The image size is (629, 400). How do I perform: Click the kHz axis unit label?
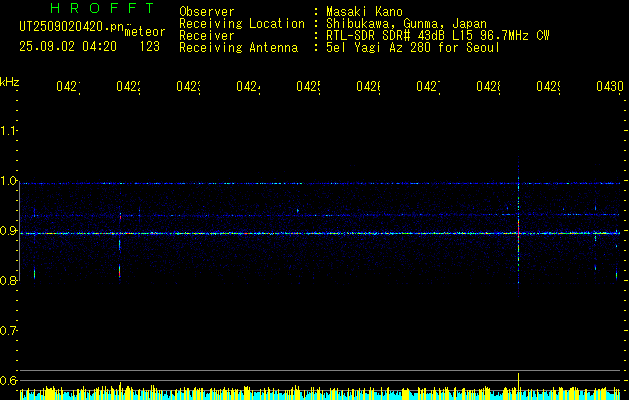pyautogui.click(x=10, y=82)
